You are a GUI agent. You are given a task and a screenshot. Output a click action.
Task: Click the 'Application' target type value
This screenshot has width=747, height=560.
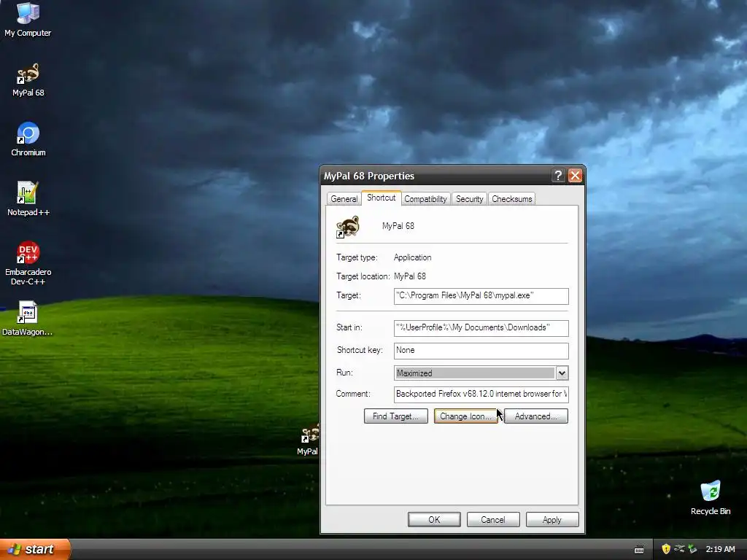click(x=413, y=257)
